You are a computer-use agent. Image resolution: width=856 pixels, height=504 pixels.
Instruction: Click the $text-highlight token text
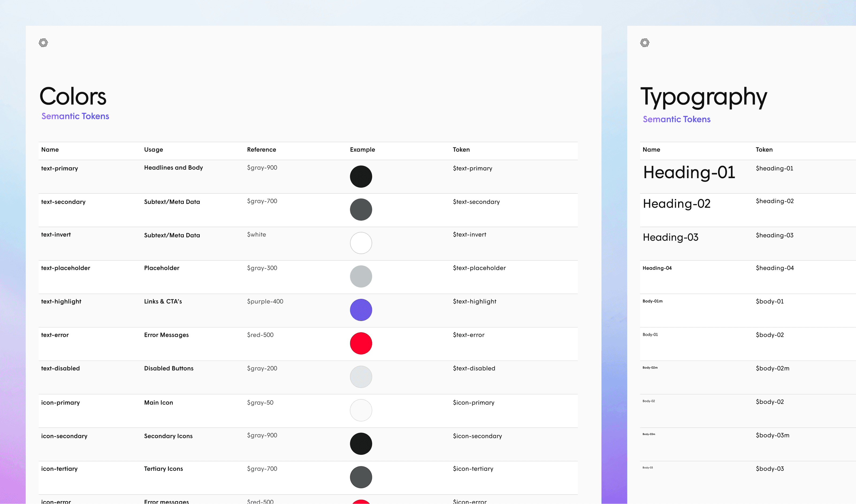pos(474,301)
